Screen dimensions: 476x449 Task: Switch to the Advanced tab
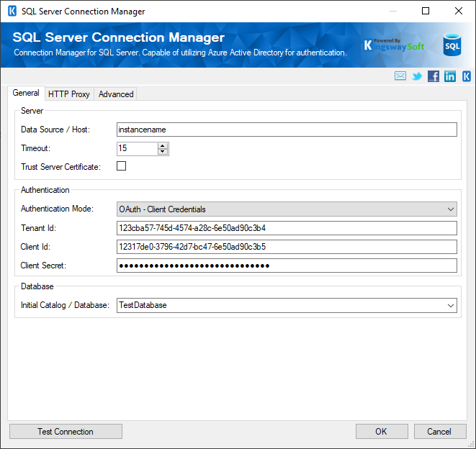116,94
